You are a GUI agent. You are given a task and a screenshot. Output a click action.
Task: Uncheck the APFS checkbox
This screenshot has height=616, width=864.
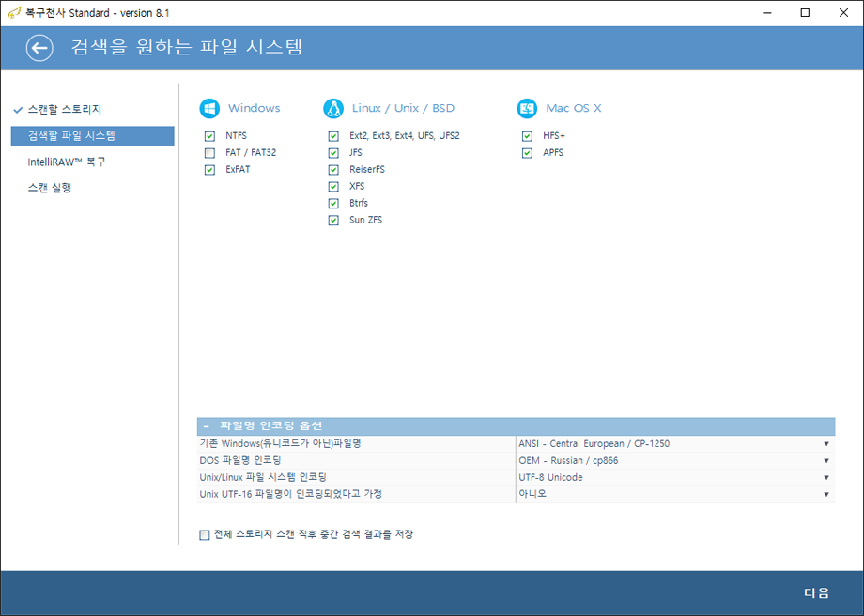click(528, 153)
